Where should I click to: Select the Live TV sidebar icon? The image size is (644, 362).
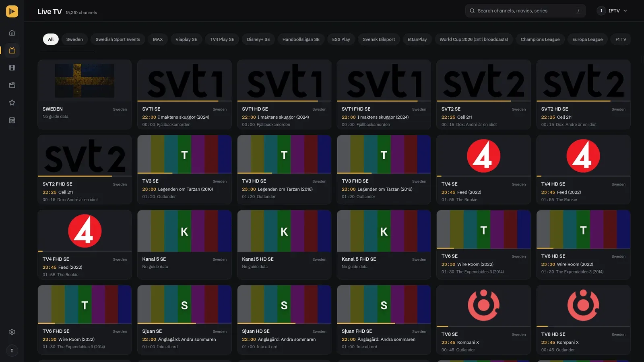point(12,50)
